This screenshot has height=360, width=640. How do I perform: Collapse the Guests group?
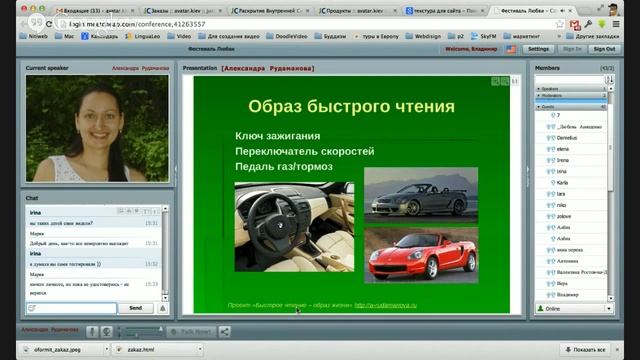[538, 107]
